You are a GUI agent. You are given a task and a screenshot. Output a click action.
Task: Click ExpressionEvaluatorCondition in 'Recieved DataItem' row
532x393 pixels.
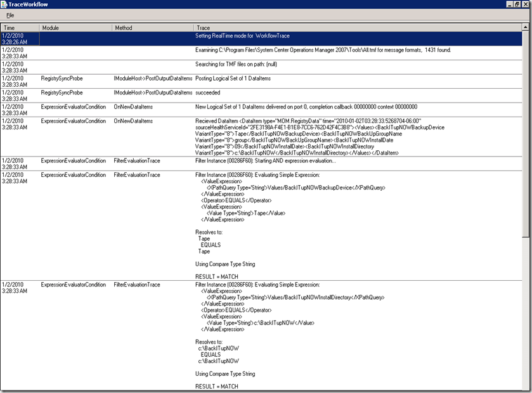(x=74, y=121)
